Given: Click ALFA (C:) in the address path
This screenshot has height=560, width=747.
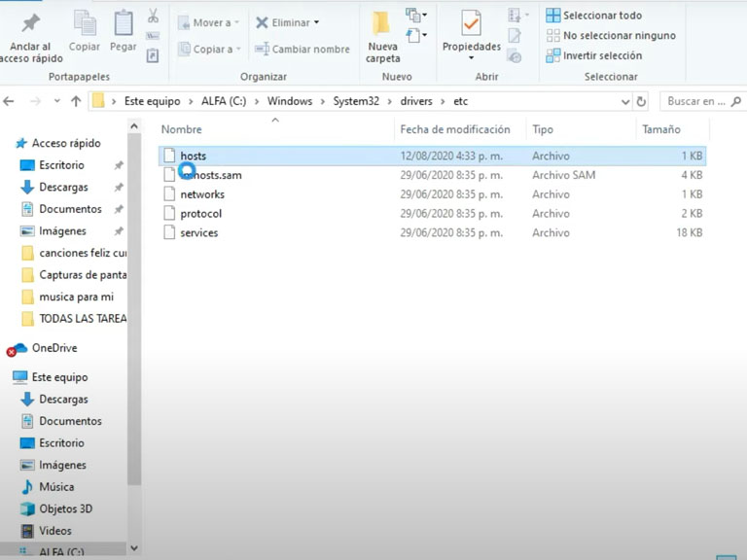Looking at the screenshot, I should [x=224, y=101].
